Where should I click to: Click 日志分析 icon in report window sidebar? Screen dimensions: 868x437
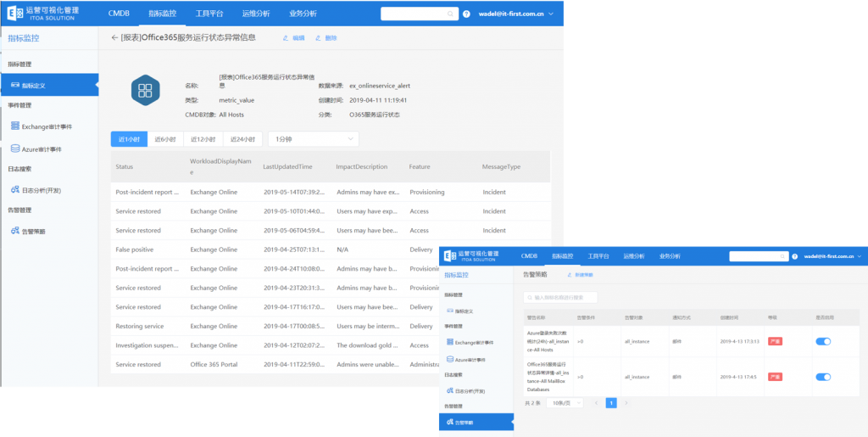point(15,189)
